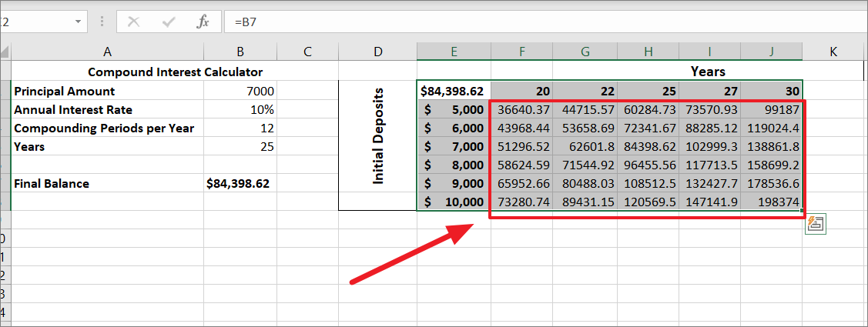868x327 pixels.
Task: Click the cell showing 73570.93
Action: click(x=710, y=109)
